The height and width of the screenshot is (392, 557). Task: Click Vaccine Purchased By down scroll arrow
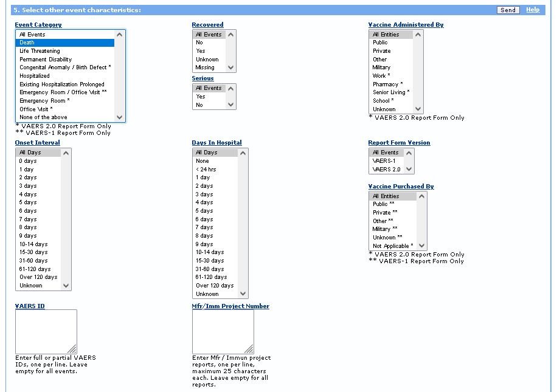pyautogui.click(x=421, y=246)
